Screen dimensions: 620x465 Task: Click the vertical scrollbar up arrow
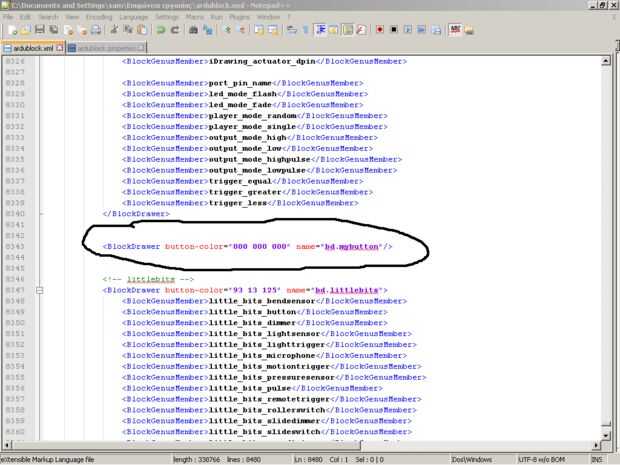pyautogui.click(x=605, y=61)
